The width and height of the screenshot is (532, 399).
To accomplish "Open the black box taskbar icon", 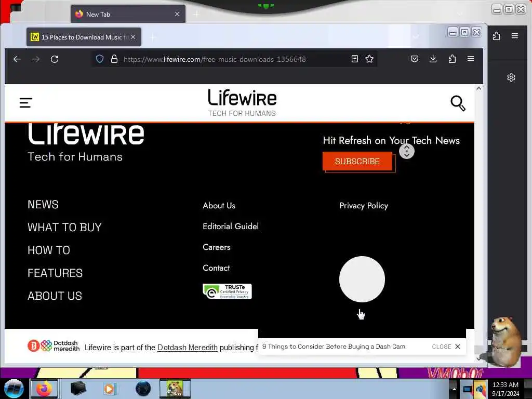I will (78, 389).
